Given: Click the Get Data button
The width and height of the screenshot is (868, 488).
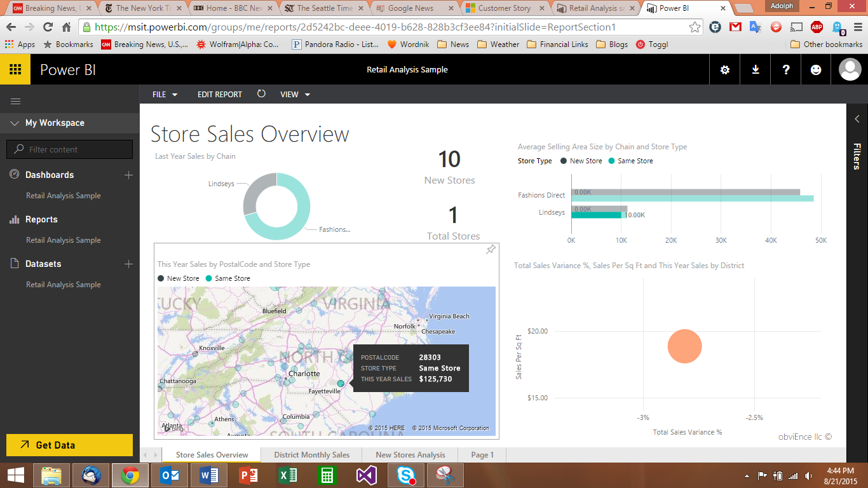Looking at the screenshot, I should click(70, 445).
